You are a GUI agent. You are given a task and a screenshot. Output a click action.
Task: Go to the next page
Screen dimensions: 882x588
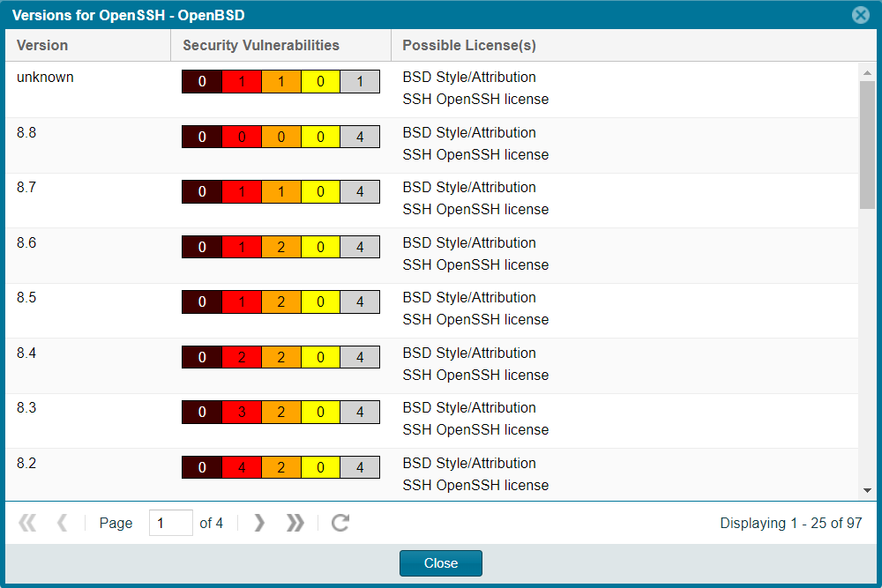click(x=258, y=523)
